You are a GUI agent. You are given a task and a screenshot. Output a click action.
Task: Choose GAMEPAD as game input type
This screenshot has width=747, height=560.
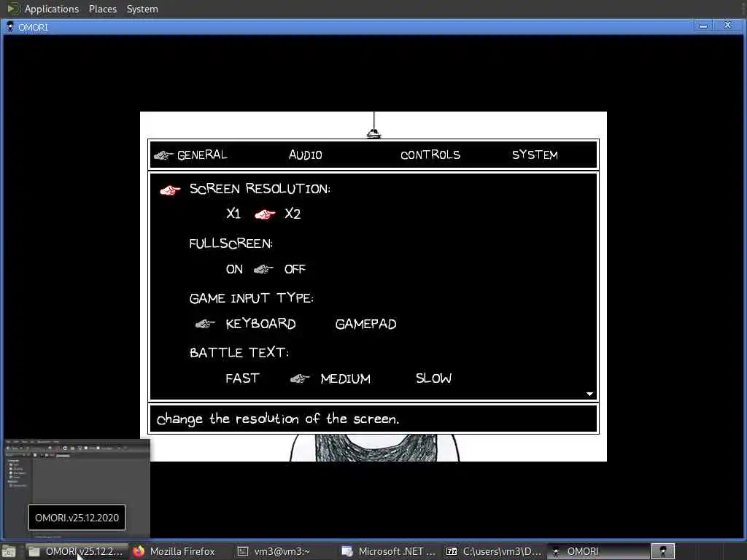click(366, 324)
